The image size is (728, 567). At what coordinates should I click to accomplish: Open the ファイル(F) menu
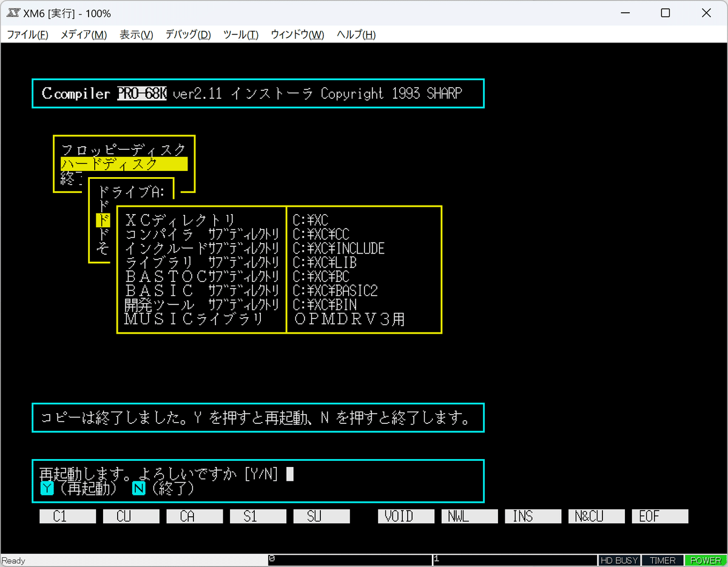click(x=27, y=35)
